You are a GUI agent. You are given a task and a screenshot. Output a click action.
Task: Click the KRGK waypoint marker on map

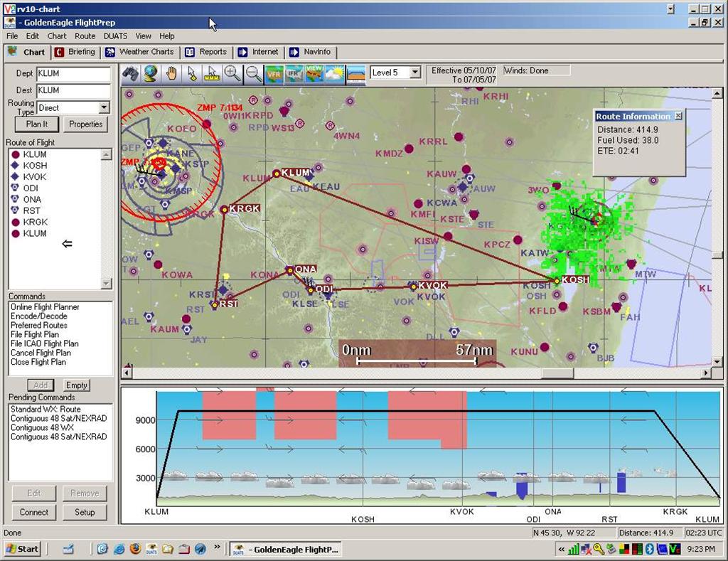[224, 210]
